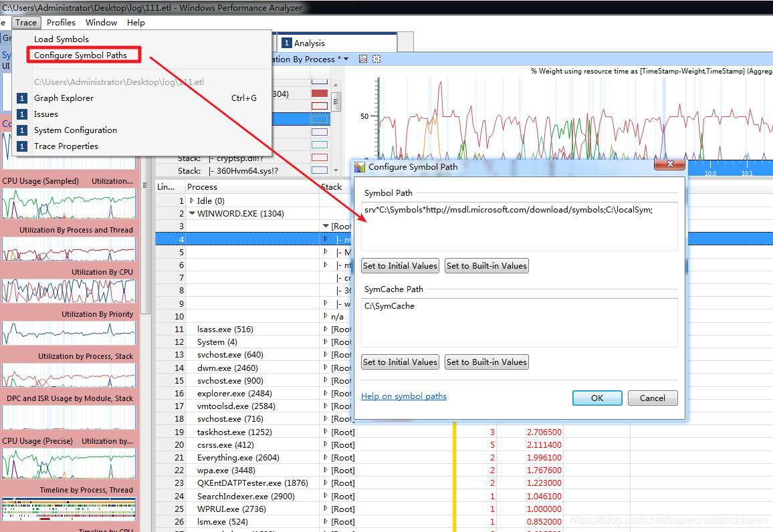The image size is (773, 532).
Task: Select the explorer.exe (2484) row
Action: point(235,393)
